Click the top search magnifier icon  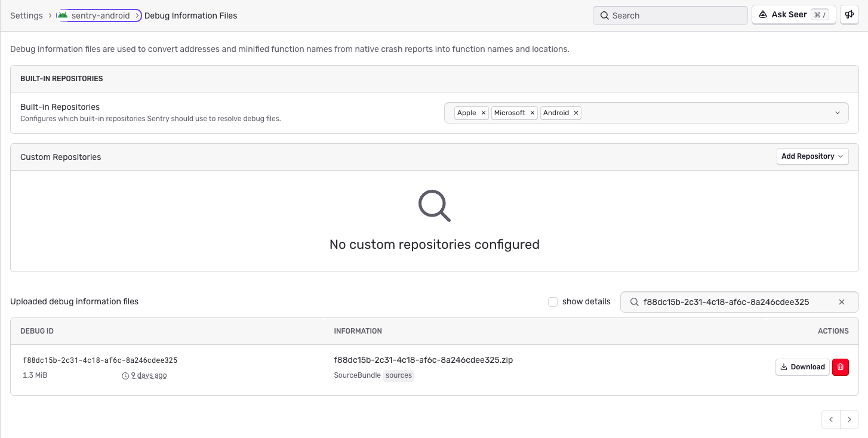click(605, 16)
